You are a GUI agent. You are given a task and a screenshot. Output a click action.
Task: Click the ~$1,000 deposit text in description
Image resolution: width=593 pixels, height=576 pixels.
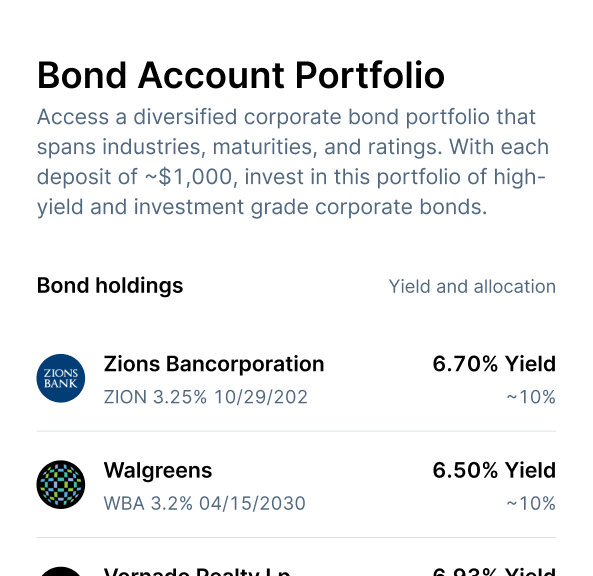(188, 177)
